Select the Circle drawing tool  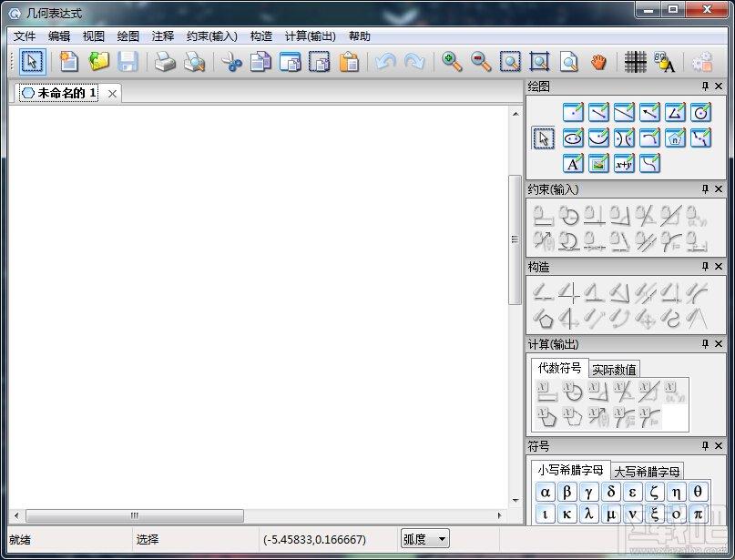point(700,113)
